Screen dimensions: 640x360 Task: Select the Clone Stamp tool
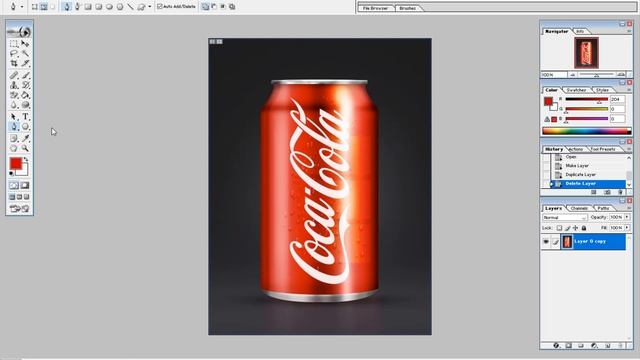pos(14,85)
